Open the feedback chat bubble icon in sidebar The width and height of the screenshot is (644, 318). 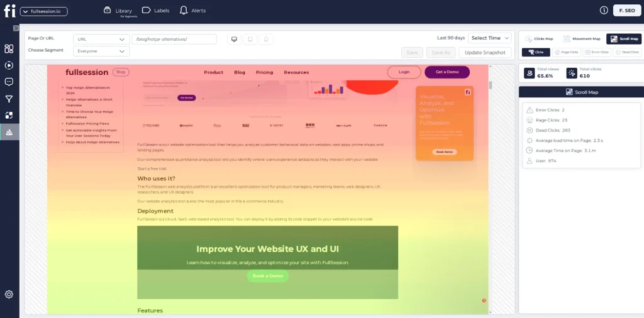point(9,82)
